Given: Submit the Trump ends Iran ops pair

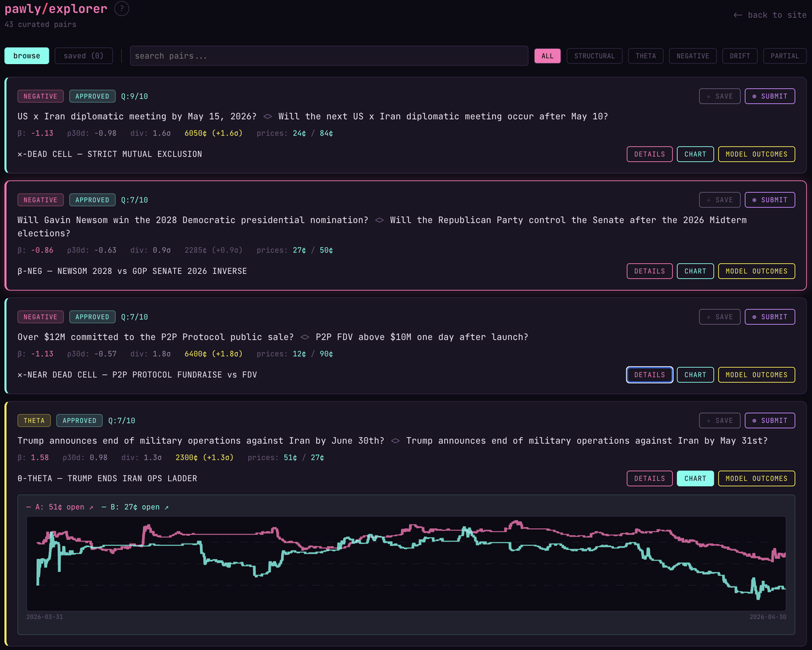Looking at the screenshot, I should pos(769,420).
